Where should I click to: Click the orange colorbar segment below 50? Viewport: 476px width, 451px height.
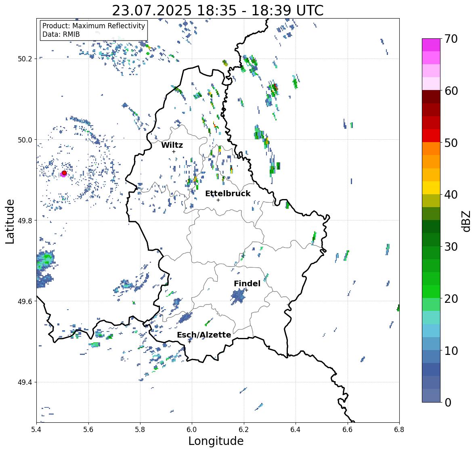[x=431, y=149]
